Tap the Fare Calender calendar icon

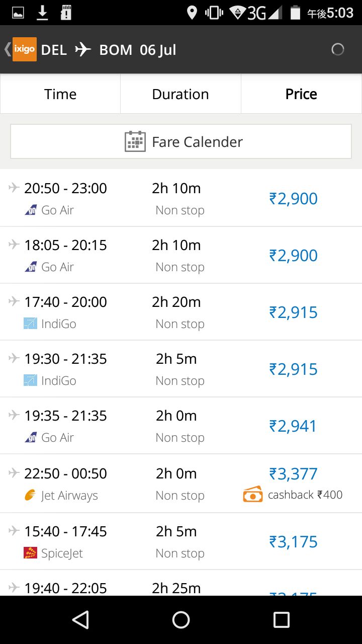[135, 142]
